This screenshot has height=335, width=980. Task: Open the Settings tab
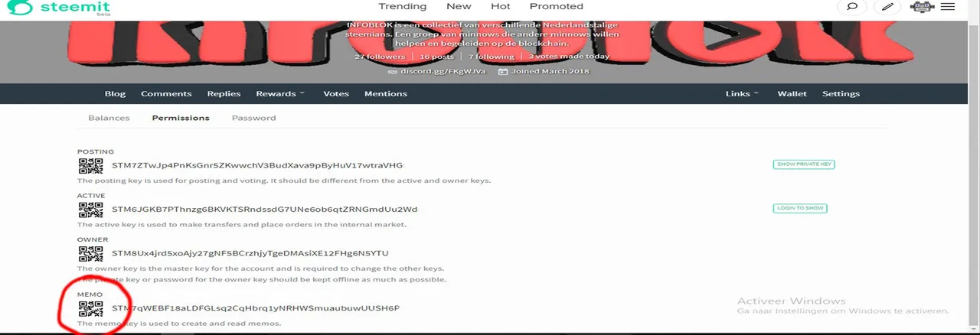point(841,94)
